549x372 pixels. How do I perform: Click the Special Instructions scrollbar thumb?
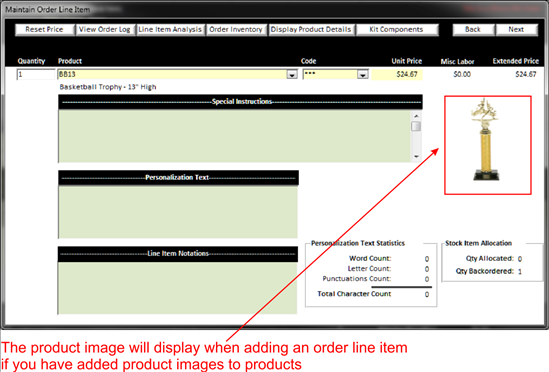click(416, 126)
